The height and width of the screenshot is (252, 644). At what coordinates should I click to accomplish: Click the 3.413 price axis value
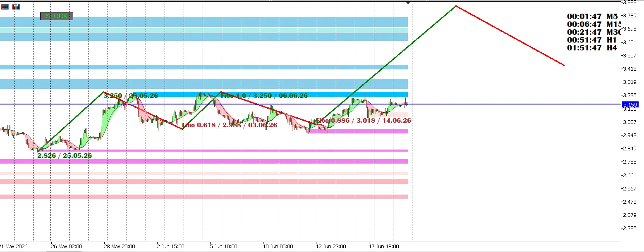click(630, 69)
